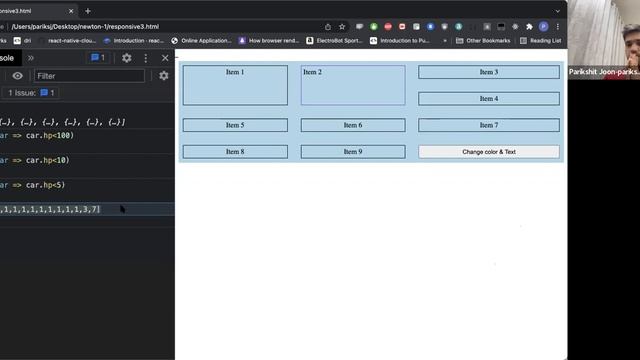Click the speech bubble extension icon
Image resolution: width=640 pixels, height=360 pixels.
pyautogui.click(x=359, y=27)
